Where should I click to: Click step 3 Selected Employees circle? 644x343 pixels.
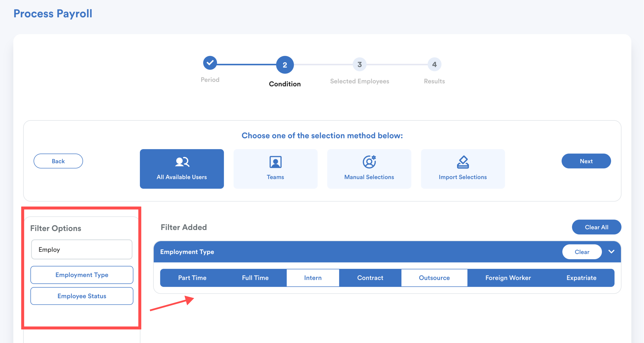tap(359, 64)
